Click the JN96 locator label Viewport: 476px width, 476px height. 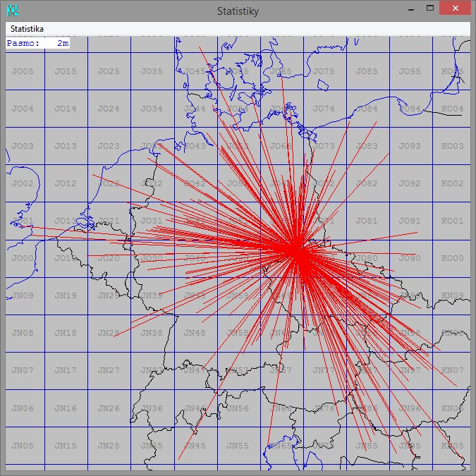(x=410, y=408)
